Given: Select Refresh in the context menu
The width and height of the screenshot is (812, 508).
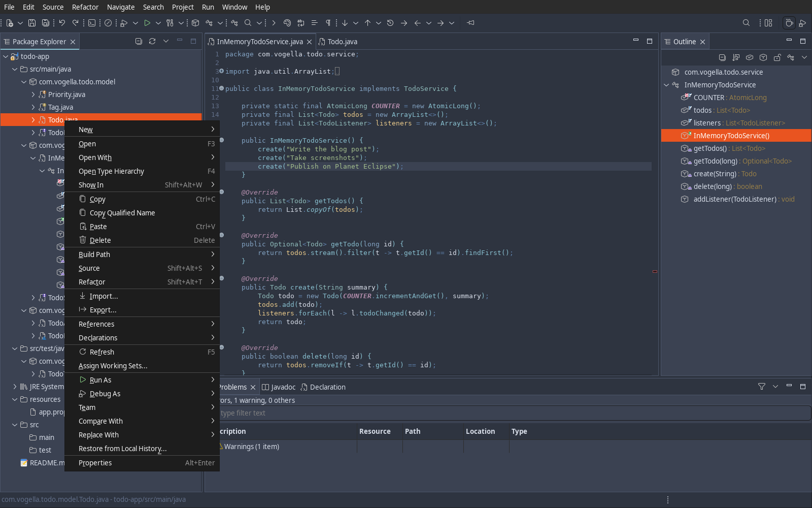Looking at the screenshot, I should pyautogui.click(x=142, y=352).
